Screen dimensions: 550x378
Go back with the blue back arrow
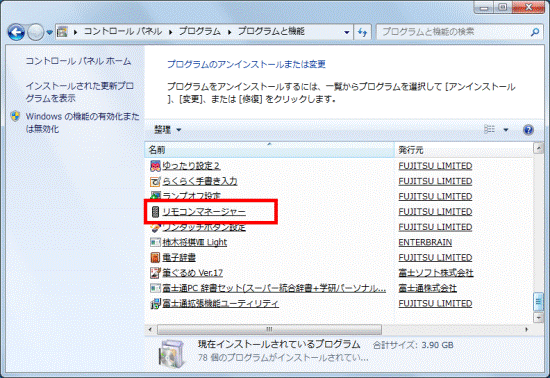(x=16, y=33)
